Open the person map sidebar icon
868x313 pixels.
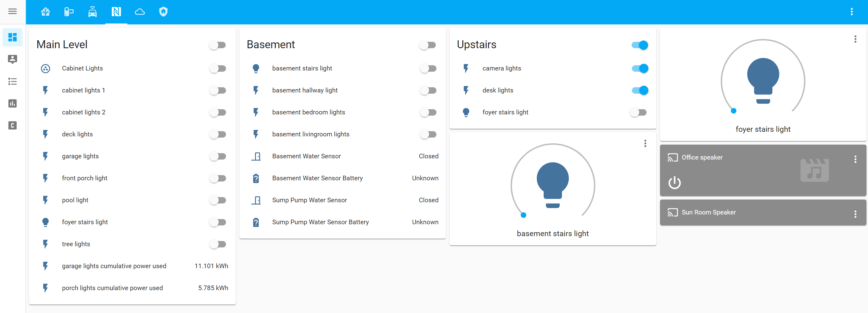(x=13, y=59)
